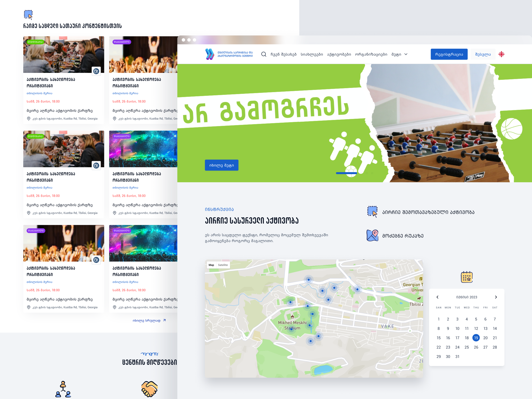Open the third-row concert lights thumbnail
This screenshot has height=399, width=532.
[143, 243]
